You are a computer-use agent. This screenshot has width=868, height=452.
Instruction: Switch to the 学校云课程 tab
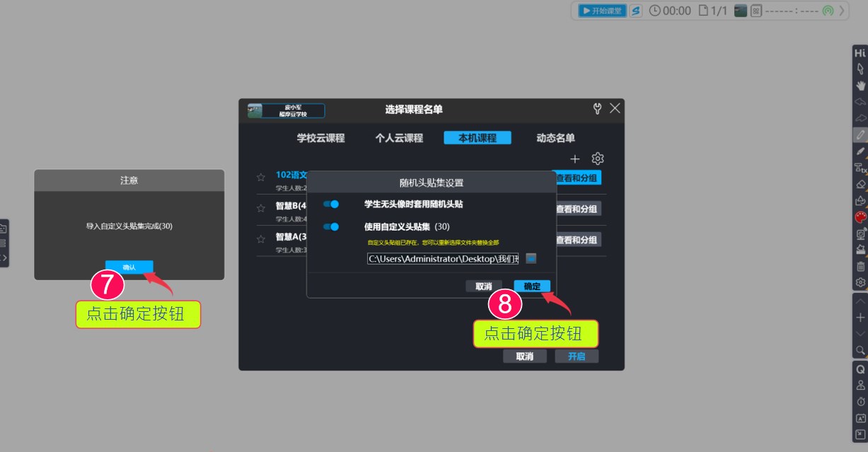[322, 138]
